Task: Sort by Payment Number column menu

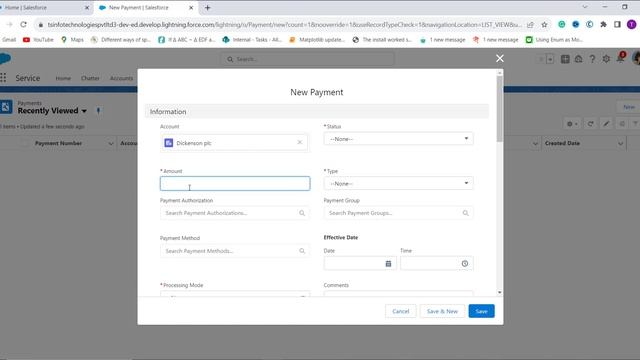Action: 111,143
